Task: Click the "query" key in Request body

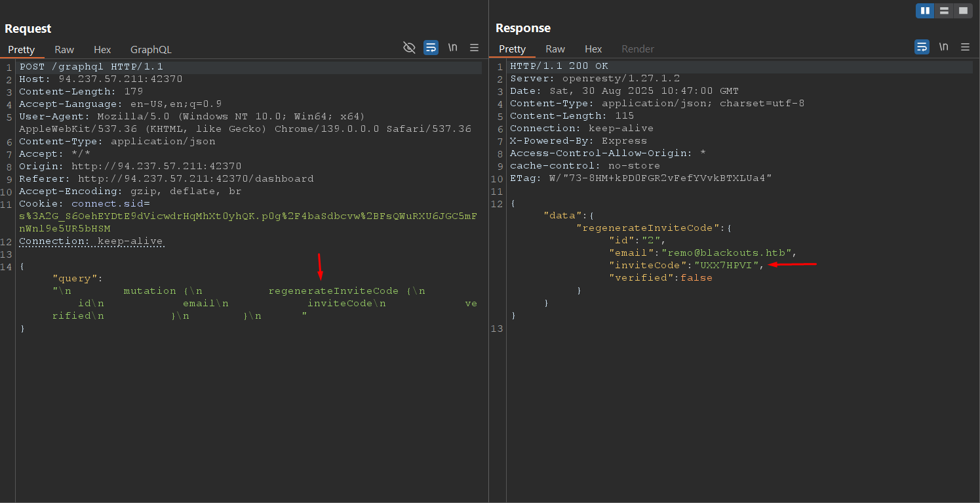Action: [75, 279]
